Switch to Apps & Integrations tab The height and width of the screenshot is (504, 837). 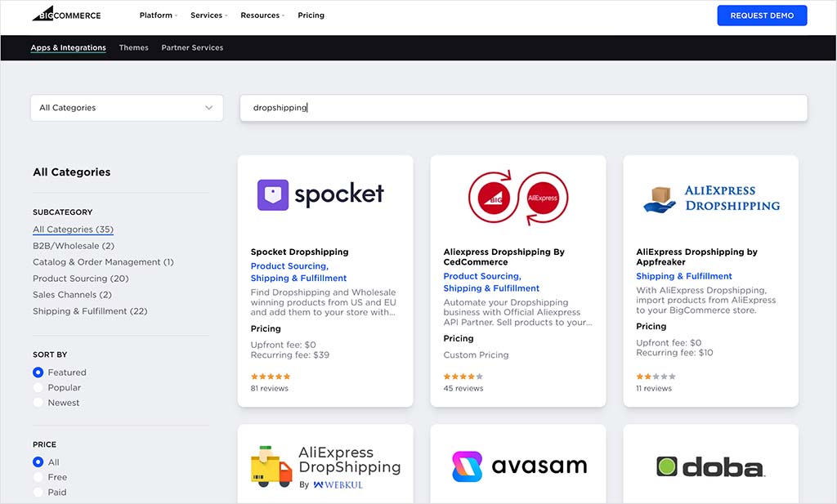point(69,47)
